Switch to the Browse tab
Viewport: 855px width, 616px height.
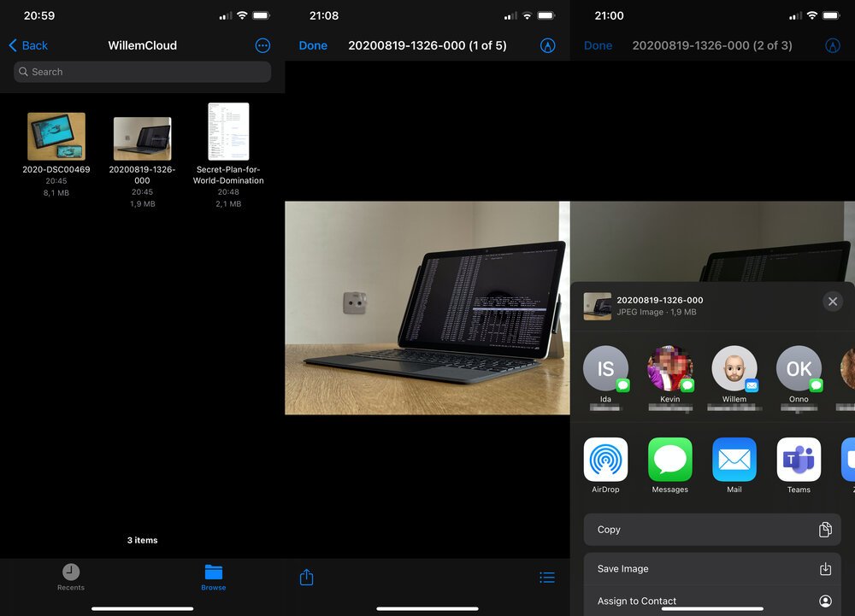click(213, 576)
